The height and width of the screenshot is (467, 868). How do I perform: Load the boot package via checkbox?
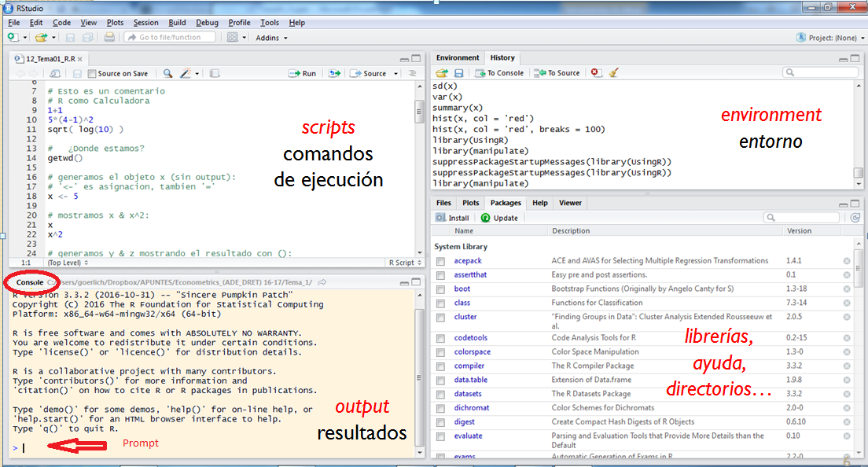[x=440, y=289]
